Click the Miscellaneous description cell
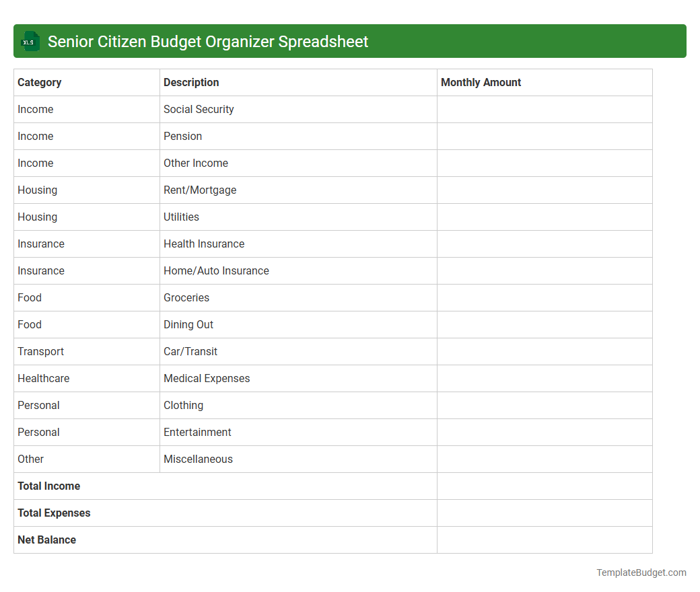The image size is (700, 592). click(198, 459)
